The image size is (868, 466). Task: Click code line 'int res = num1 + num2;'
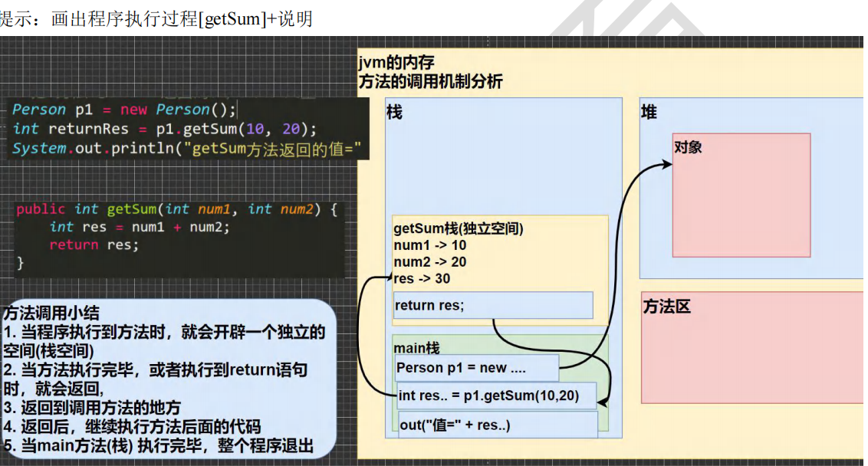click(x=139, y=227)
